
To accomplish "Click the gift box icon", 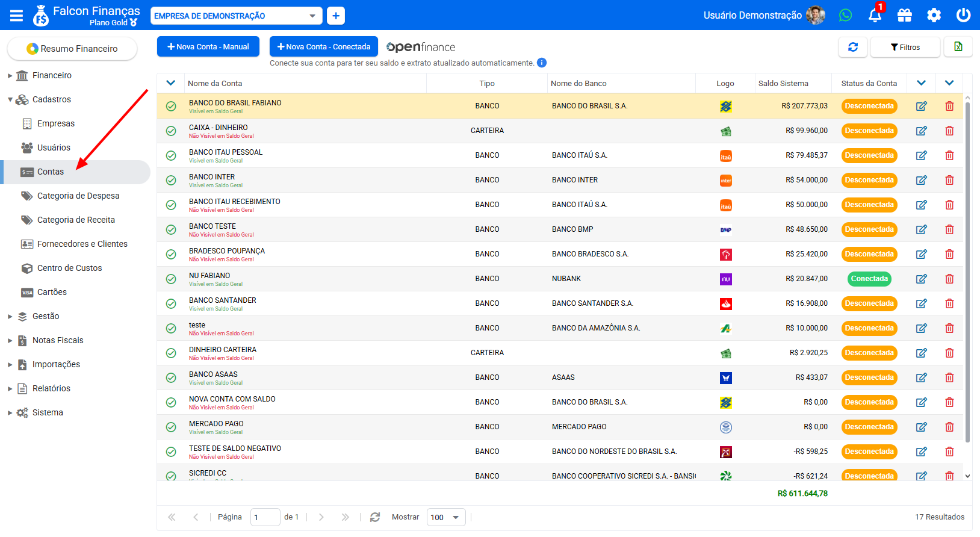I will [x=905, y=15].
